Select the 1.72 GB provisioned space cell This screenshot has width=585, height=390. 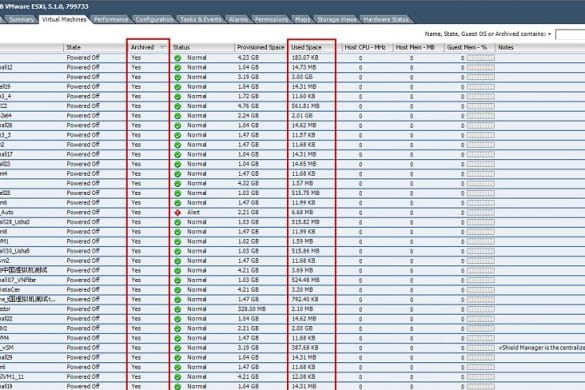click(x=248, y=96)
